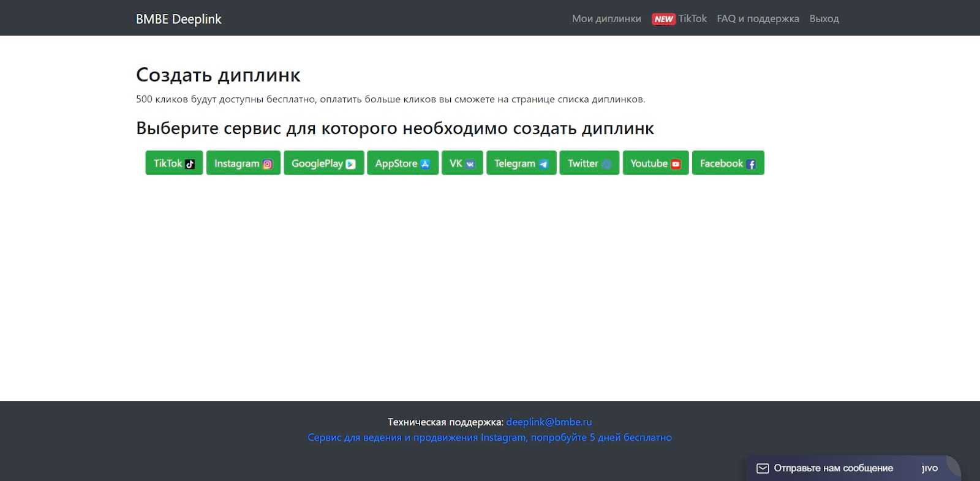Click the red NEW badge
The image size is (980, 481).
[663, 19]
